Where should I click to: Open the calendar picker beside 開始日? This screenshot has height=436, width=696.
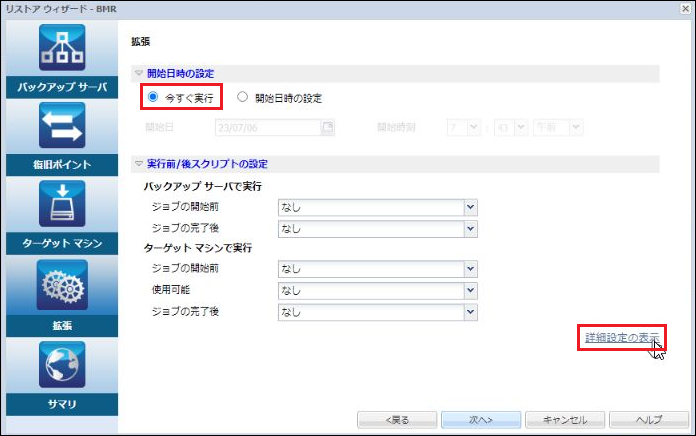pyautogui.click(x=328, y=128)
